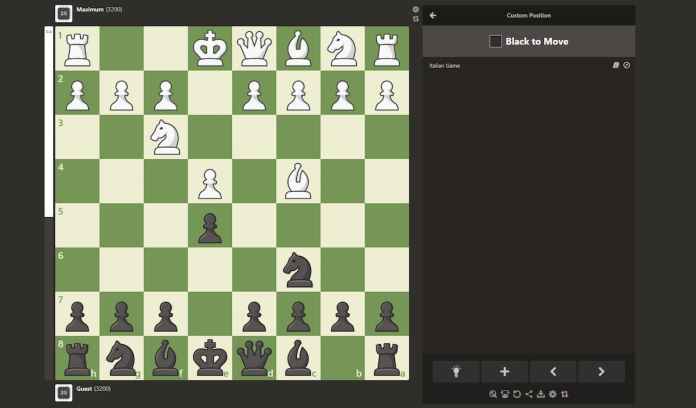Open board settings gear above the board
Viewport: 696px width, 408px height.
click(x=416, y=10)
